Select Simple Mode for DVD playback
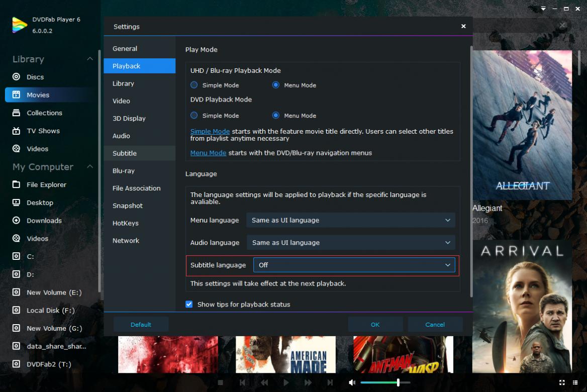The height and width of the screenshot is (392, 587). [194, 115]
